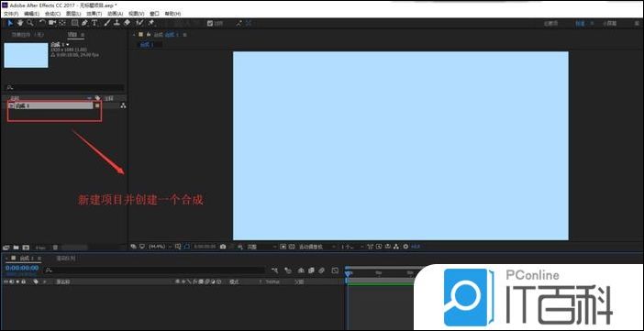644x331 pixels.
Task: Reset exposure gear icon in viewer
Action: [405, 247]
